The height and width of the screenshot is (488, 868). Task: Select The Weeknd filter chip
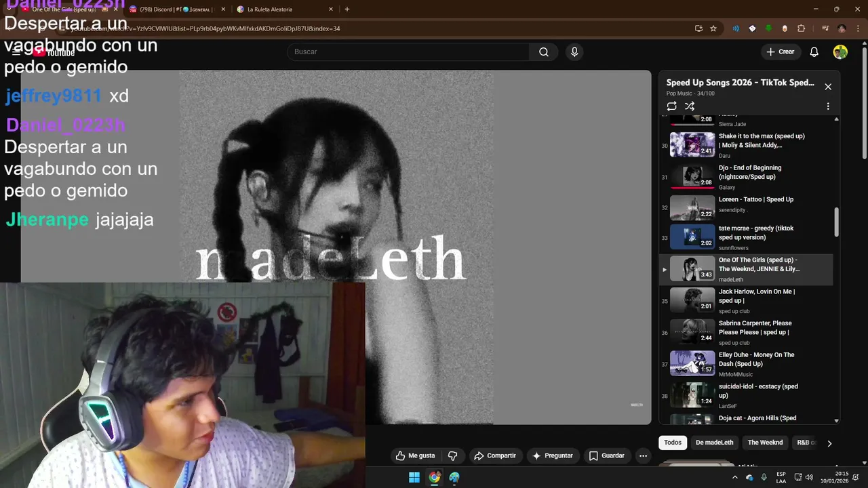point(765,443)
